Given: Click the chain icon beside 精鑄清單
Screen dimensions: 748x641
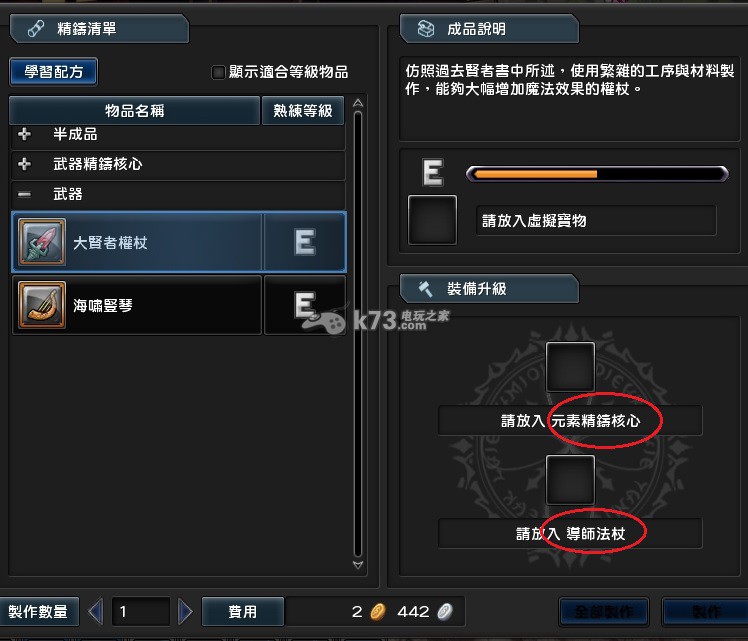Looking at the screenshot, I should click(x=36, y=29).
